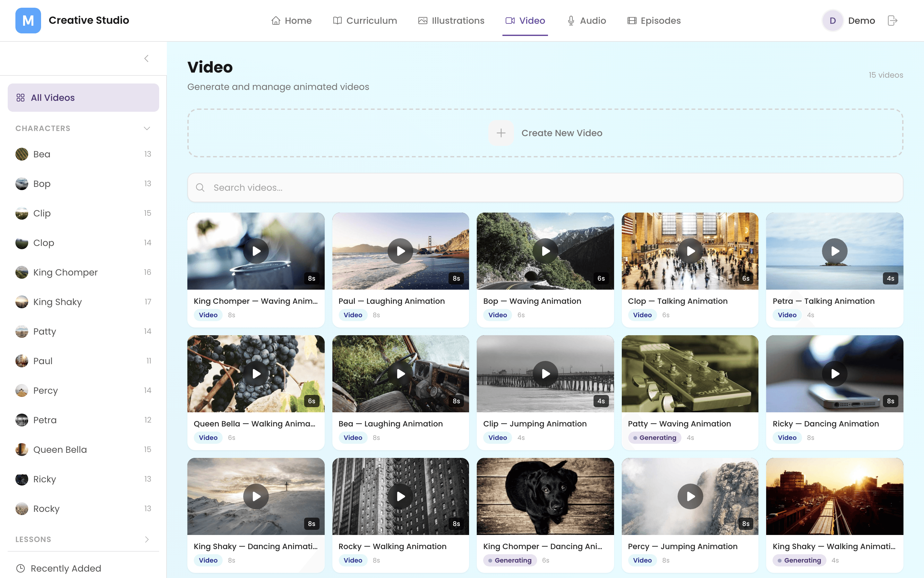Collapse the Characters section

147,128
